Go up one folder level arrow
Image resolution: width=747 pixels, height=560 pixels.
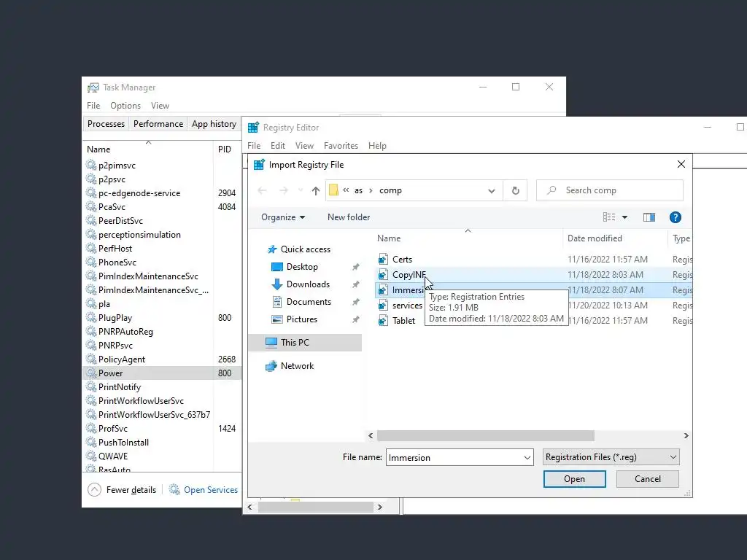315,190
